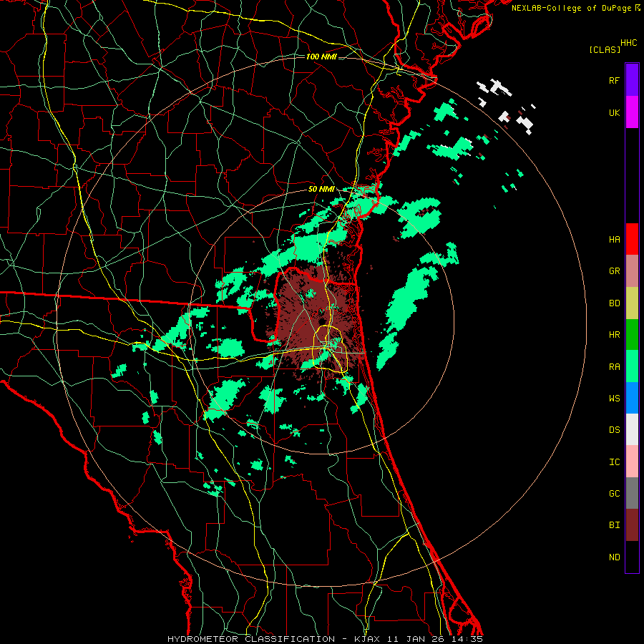The width and height of the screenshot is (644, 644).
Task: Click the UK magenta legend swatch
Action: coord(632,112)
